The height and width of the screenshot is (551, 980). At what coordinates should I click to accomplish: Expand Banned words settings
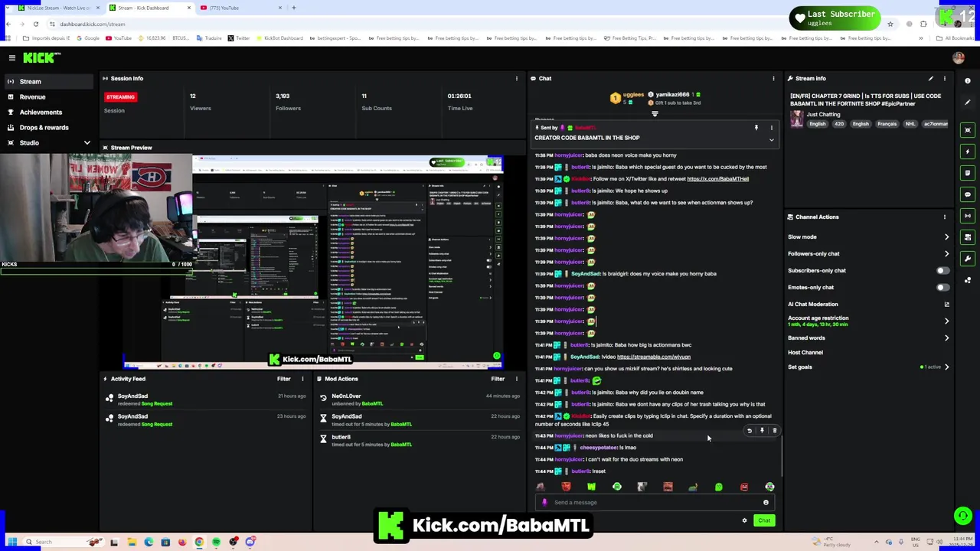946,337
